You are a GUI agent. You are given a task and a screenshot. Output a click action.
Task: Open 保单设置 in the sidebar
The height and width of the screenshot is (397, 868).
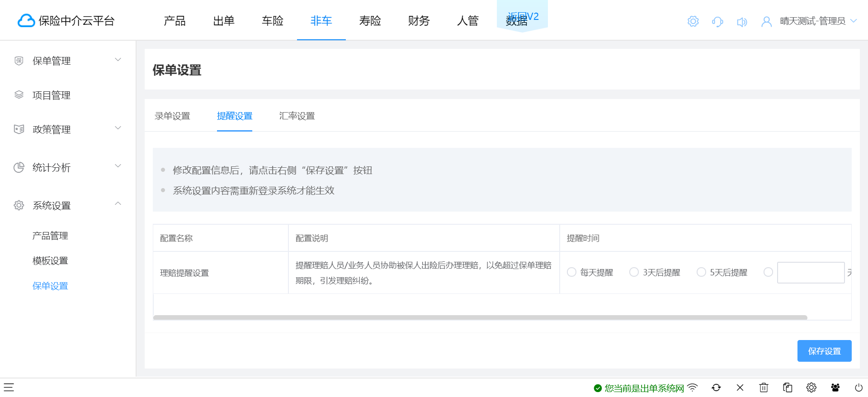50,286
